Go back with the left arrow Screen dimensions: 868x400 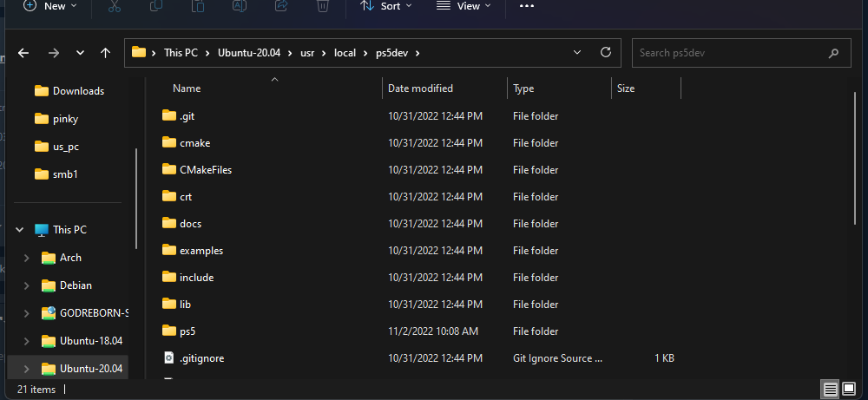pyautogui.click(x=23, y=53)
